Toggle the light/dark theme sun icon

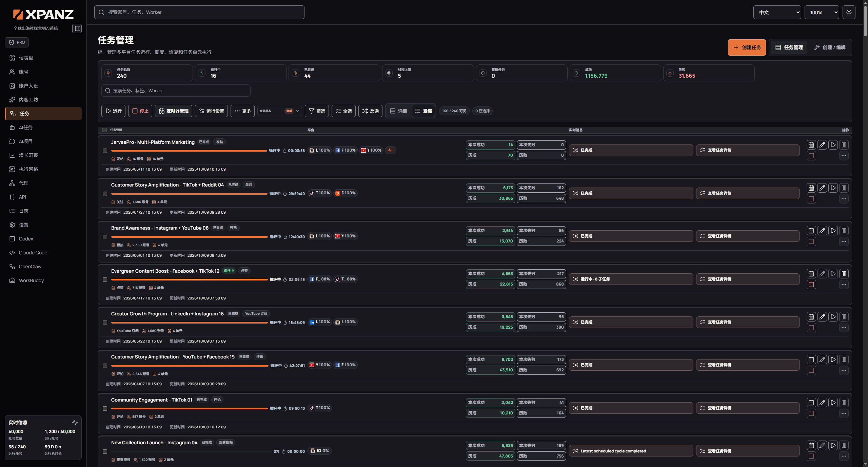[x=849, y=12]
